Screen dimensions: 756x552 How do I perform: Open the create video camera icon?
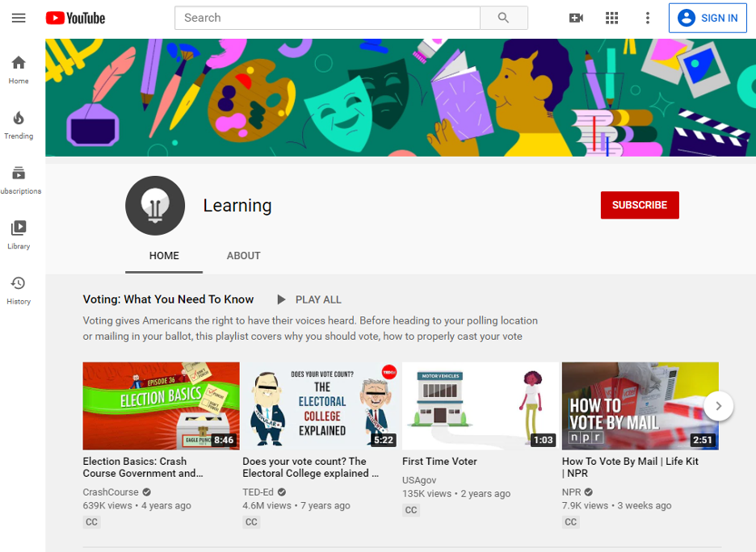576,18
